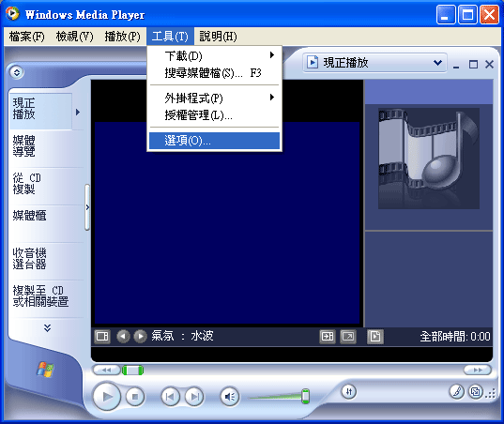View video in full screen icon
The height and width of the screenshot is (424, 504).
348,337
